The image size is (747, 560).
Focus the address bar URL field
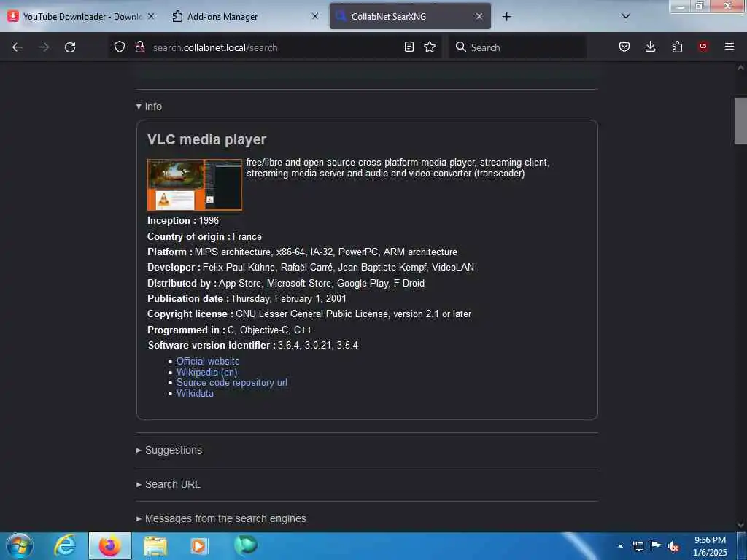click(274, 47)
